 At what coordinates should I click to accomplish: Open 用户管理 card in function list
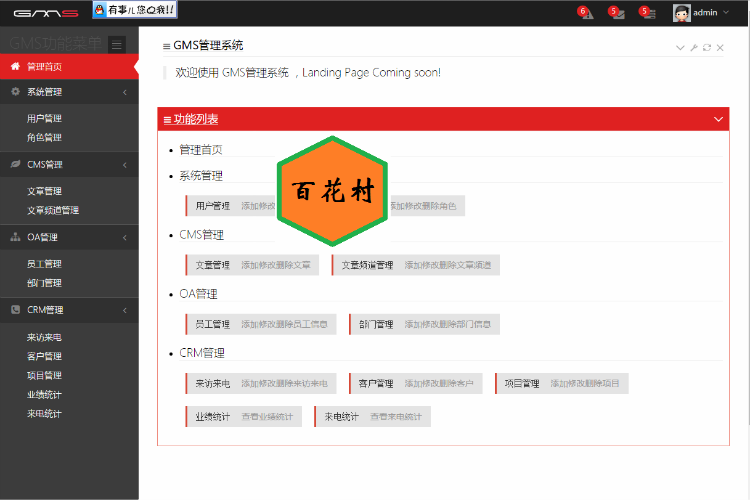tap(231, 206)
